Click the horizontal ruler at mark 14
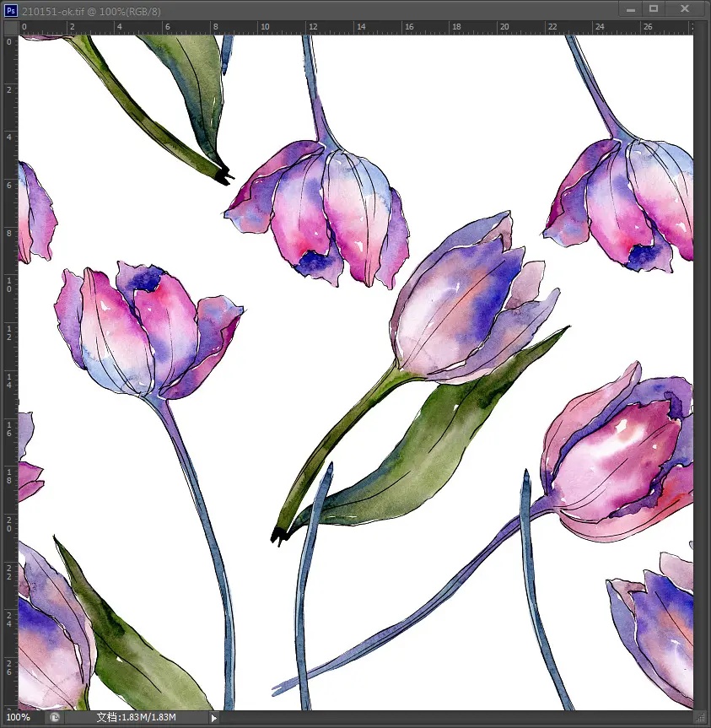The height and width of the screenshot is (728, 711). (360, 28)
